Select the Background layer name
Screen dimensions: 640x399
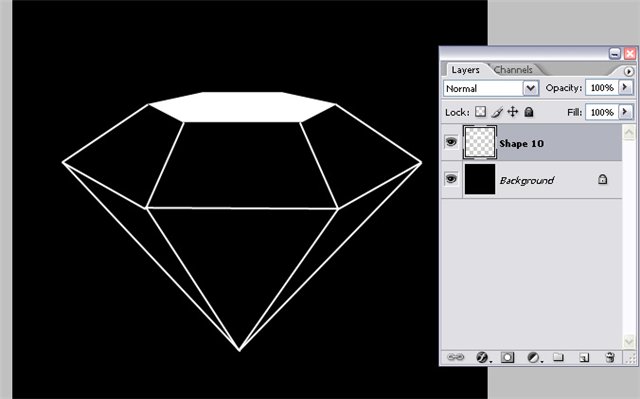(x=527, y=180)
